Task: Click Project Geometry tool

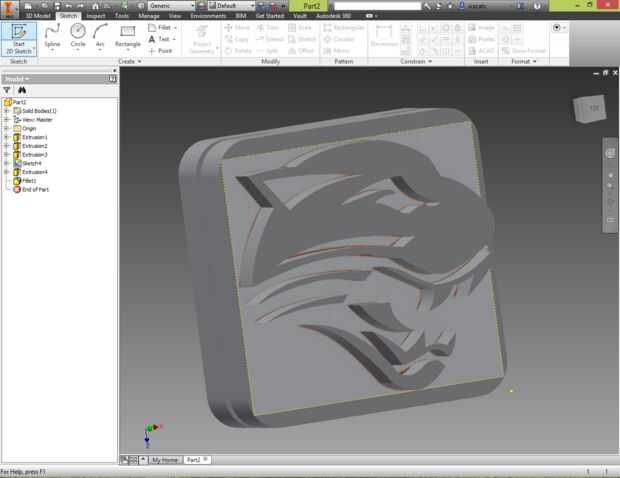Action: pyautogui.click(x=202, y=40)
